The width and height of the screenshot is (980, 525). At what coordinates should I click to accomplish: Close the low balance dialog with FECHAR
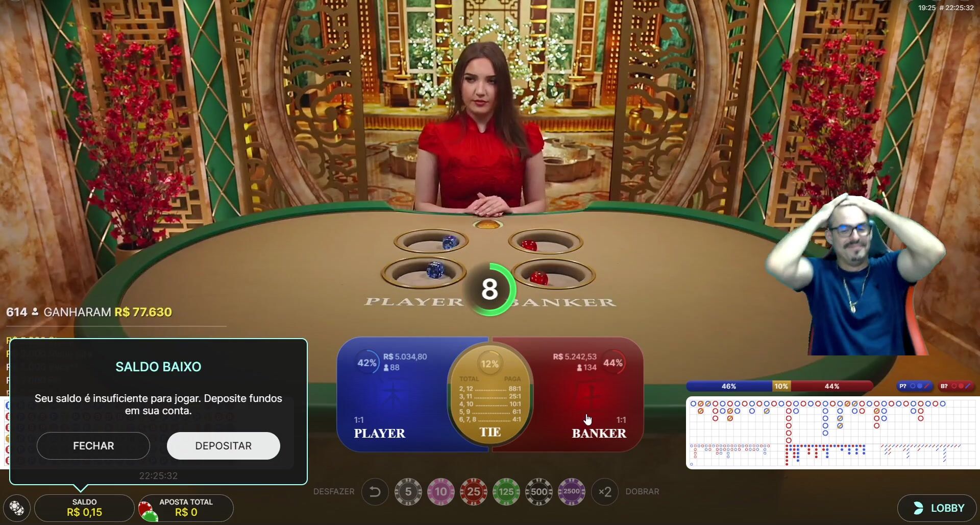[x=93, y=446]
